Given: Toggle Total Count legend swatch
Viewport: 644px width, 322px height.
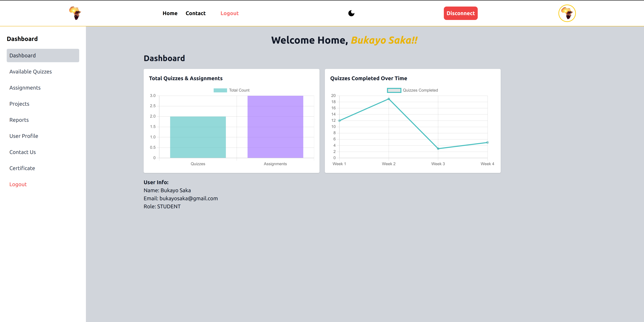Looking at the screenshot, I should tap(220, 90).
